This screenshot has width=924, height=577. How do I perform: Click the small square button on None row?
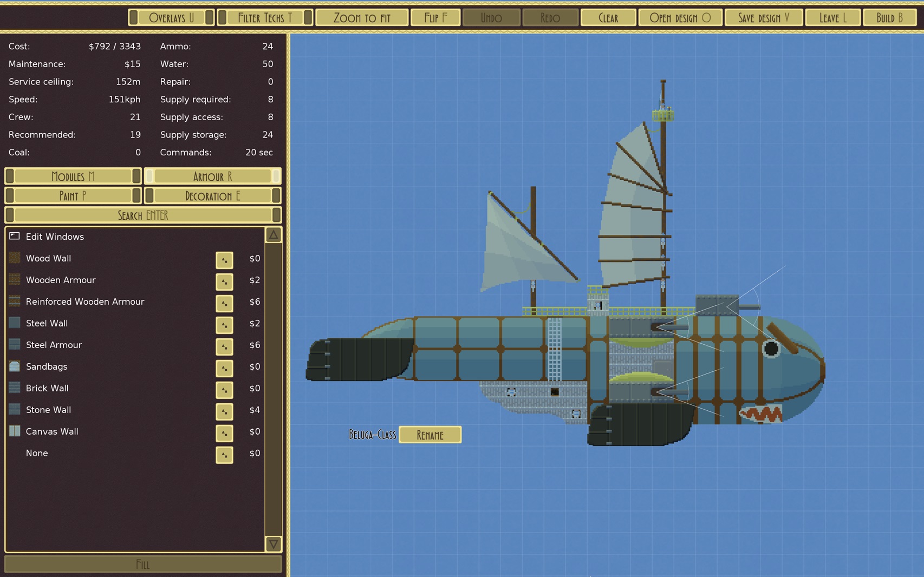point(224,455)
